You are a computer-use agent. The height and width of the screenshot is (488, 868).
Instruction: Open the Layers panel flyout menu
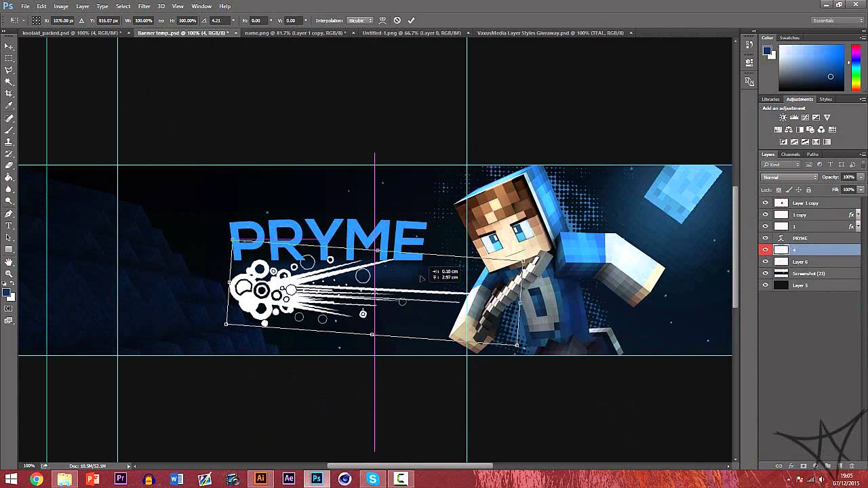(863, 155)
